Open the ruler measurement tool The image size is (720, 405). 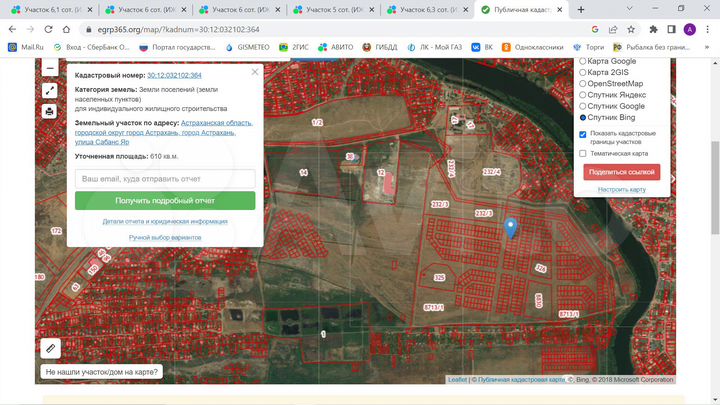tap(50, 347)
